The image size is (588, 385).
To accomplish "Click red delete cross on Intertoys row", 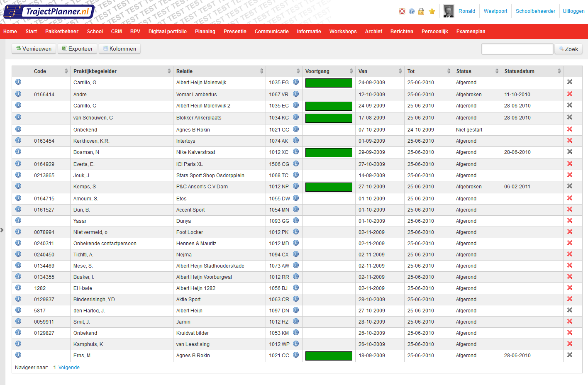I will pyautogui.click(x=570, y=140).
